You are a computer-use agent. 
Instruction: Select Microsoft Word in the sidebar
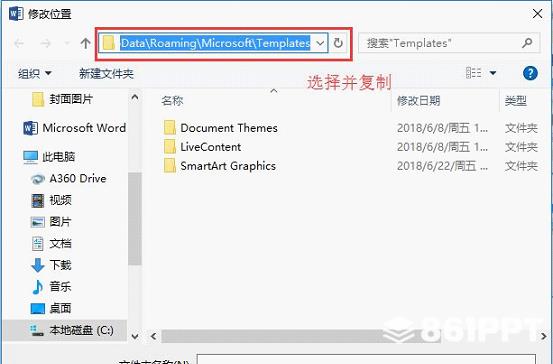click(x=74, y=128)
